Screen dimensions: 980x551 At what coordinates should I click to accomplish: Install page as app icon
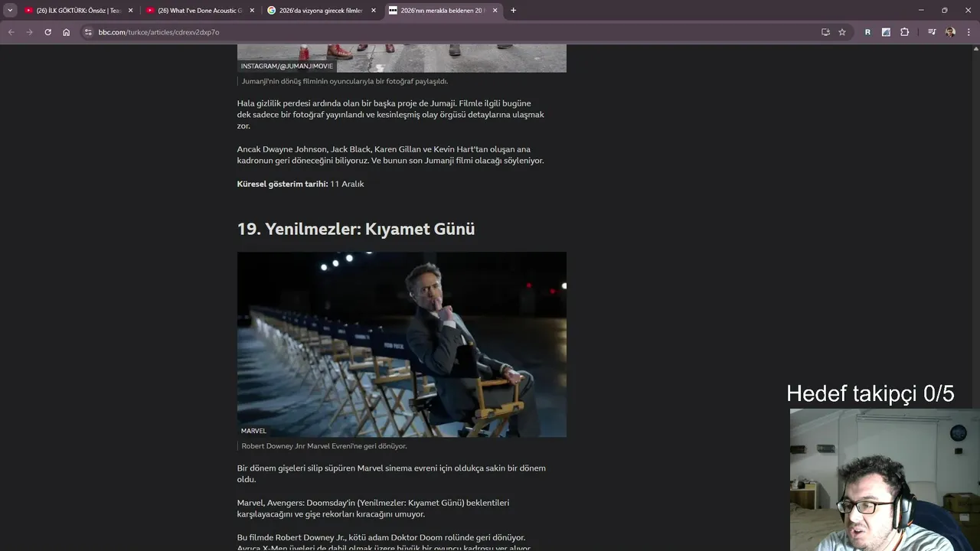coord(825,32)
